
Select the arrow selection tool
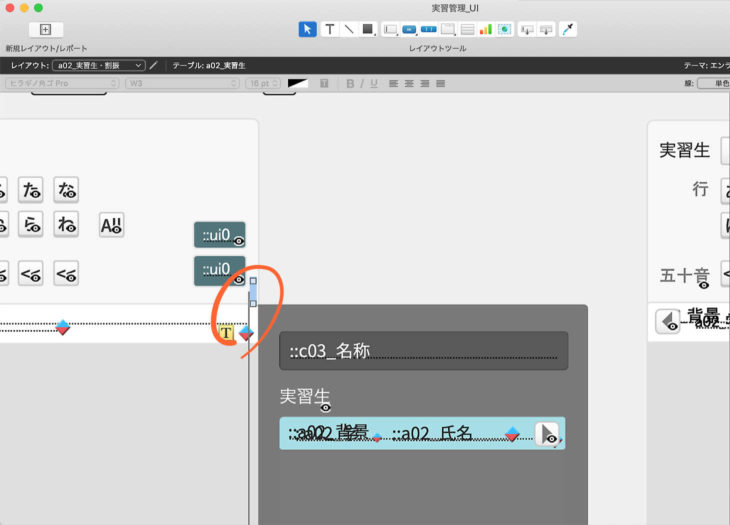[x=308, y=29]
